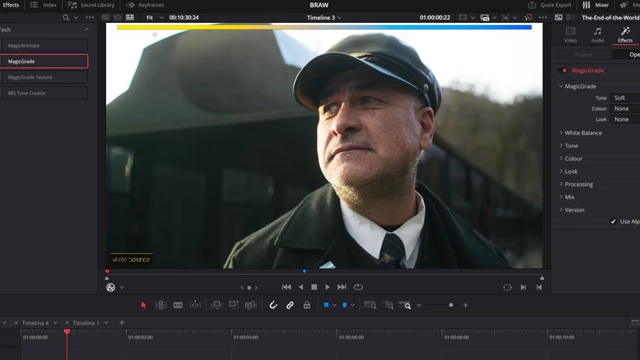Toggle color bypass grades icon
The image size is (640, 360).
(528, 18)
